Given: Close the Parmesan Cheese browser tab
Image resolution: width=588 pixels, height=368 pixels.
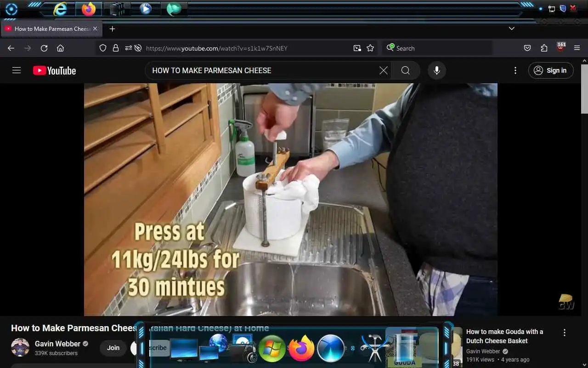Looking at the screenshot, I should click(x=95, y=29).
